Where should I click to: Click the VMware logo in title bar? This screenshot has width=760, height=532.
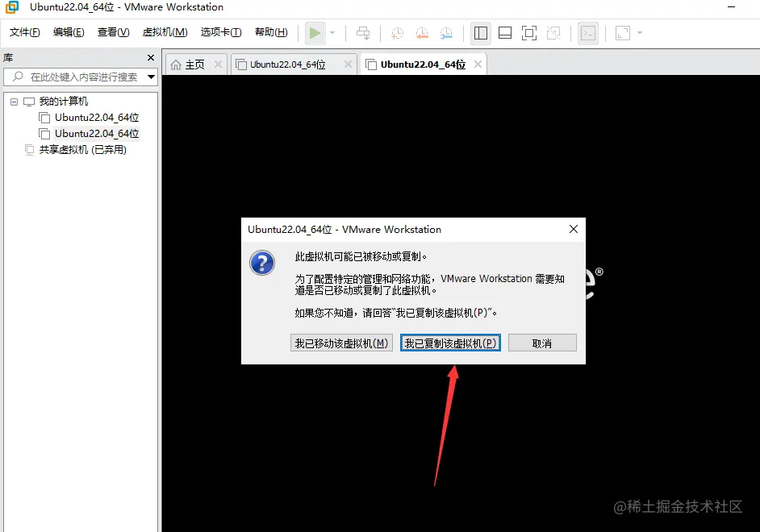point(11,6)
